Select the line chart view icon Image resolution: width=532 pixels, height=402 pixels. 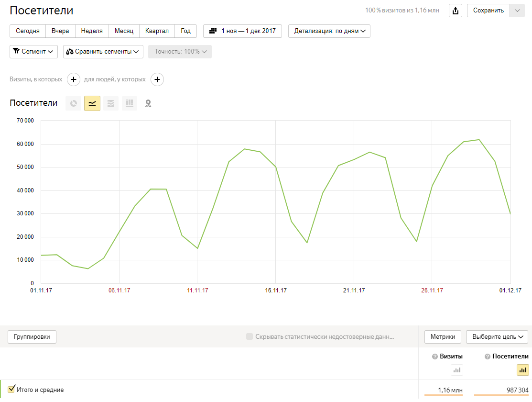[x=92, y=103]
